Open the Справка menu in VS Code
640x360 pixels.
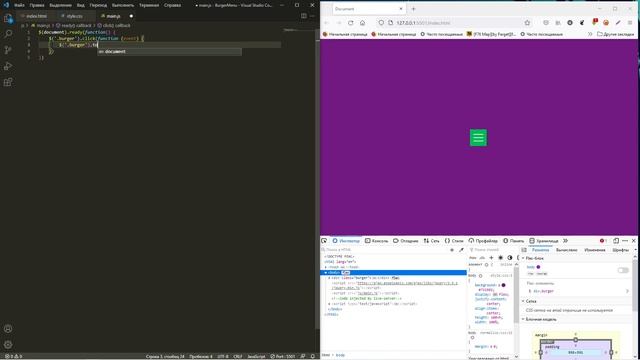click(172, 5)
